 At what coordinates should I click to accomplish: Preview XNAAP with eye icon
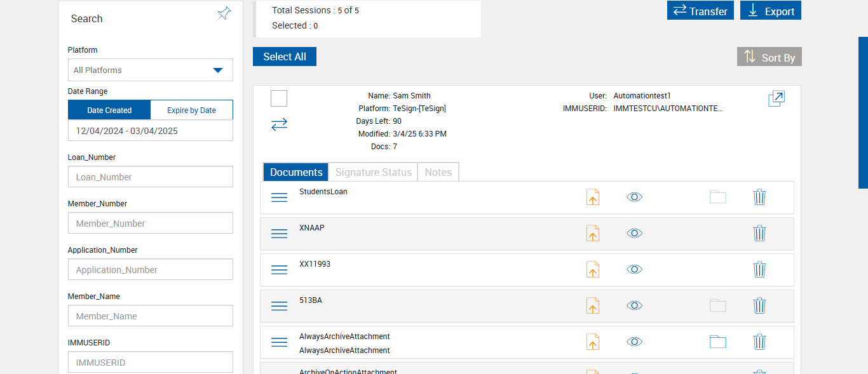[634, 233]
